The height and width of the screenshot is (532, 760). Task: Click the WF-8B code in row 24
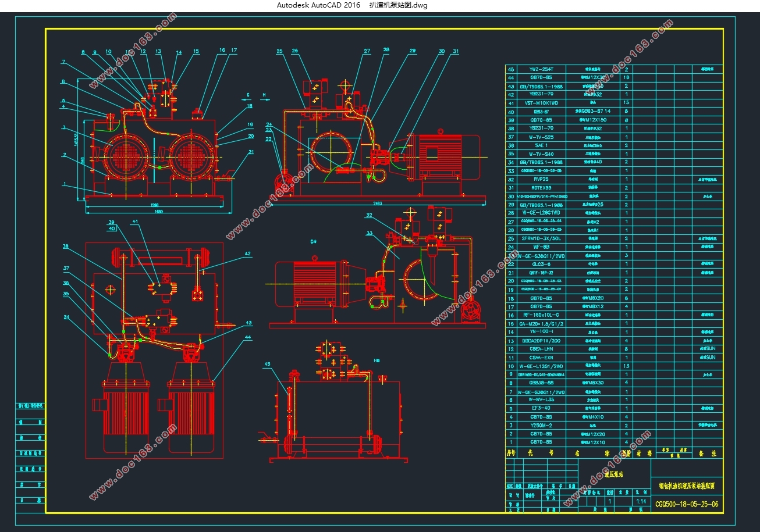pyautogui.click(x=542, y=247)
